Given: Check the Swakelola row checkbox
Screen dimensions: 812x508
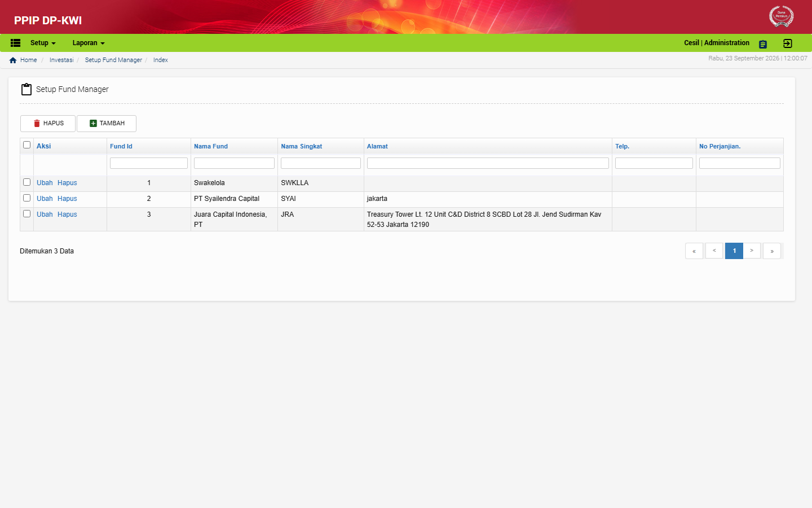Looking at the screenshot, I should pos(27,182).
